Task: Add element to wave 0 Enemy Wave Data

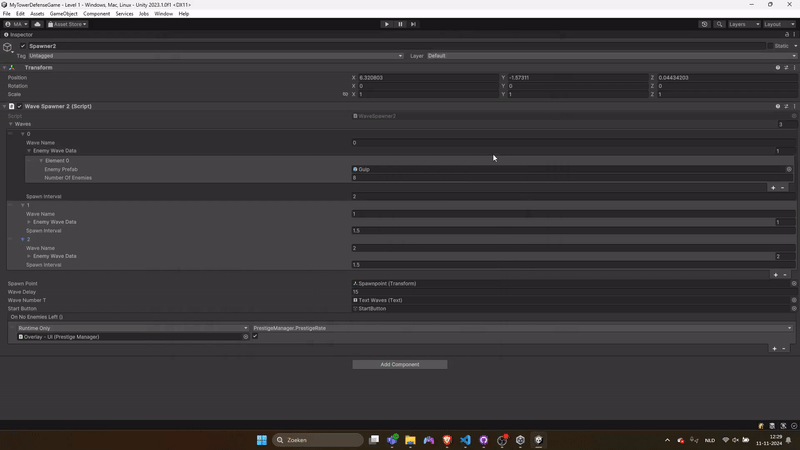Action: click(x=773, y=188)
